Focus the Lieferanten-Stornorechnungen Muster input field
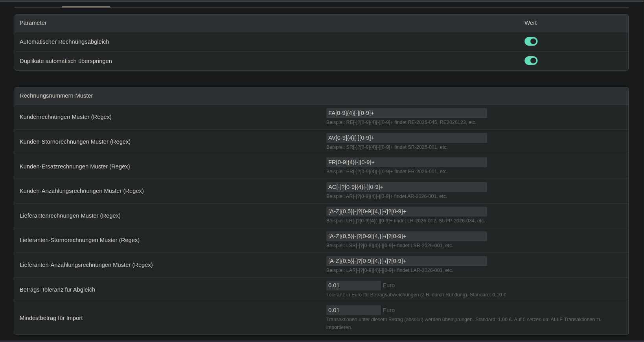 coord(406,236)
